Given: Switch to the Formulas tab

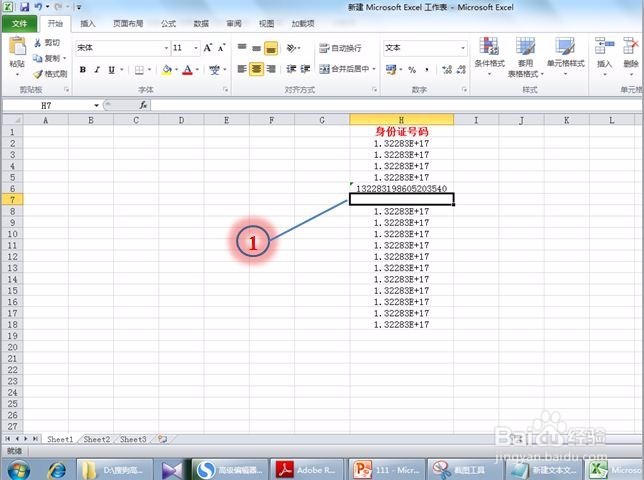Looking at the screenshot, I should pos(168,24).
